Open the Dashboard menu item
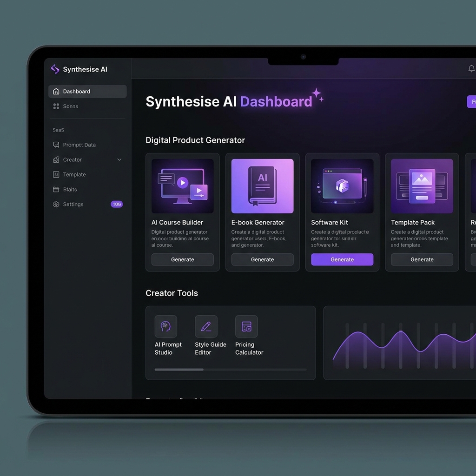476x476 pixels. [87, 92]
